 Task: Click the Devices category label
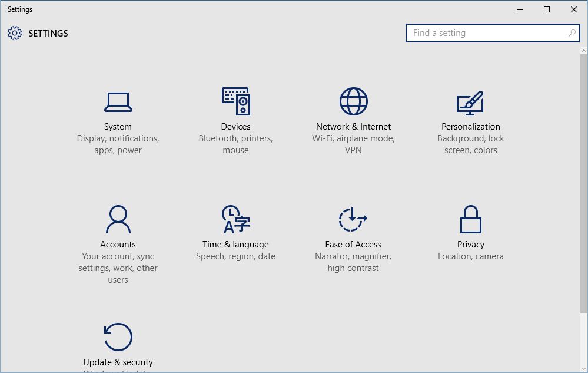(235, 127)
